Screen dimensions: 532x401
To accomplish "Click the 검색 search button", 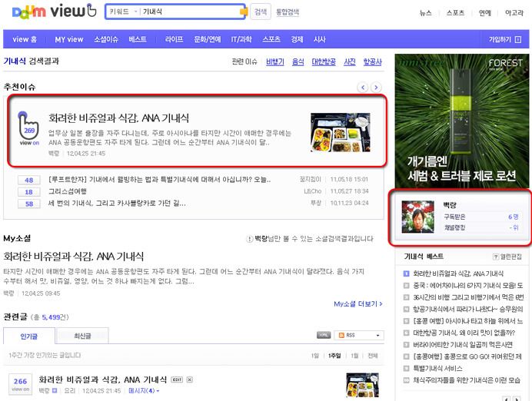I will click(261, 12).
